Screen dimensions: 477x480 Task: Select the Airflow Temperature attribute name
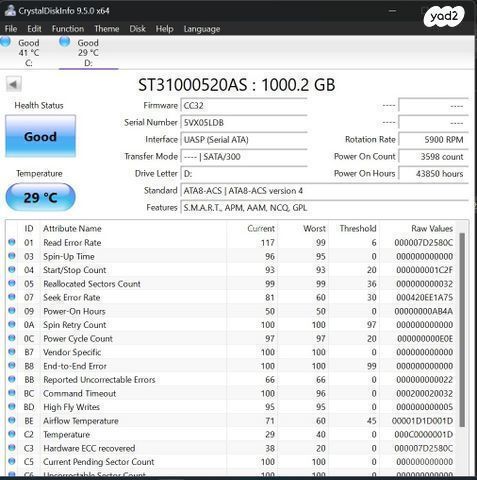tap(81, 421)
